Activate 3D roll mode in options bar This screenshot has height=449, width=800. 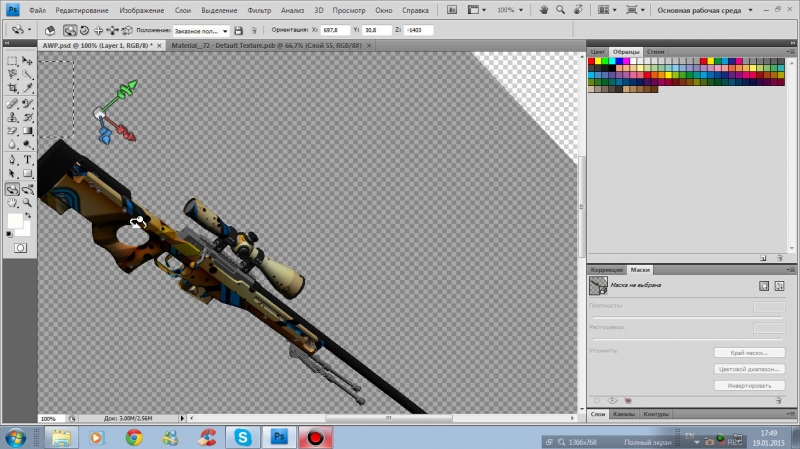point(85,31)
